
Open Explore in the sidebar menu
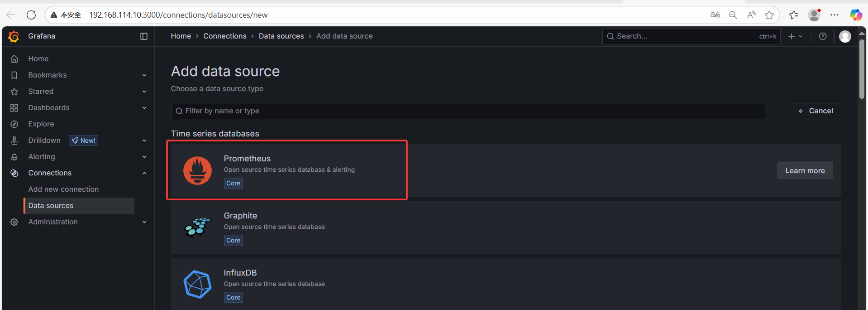[x=41, y=124]
